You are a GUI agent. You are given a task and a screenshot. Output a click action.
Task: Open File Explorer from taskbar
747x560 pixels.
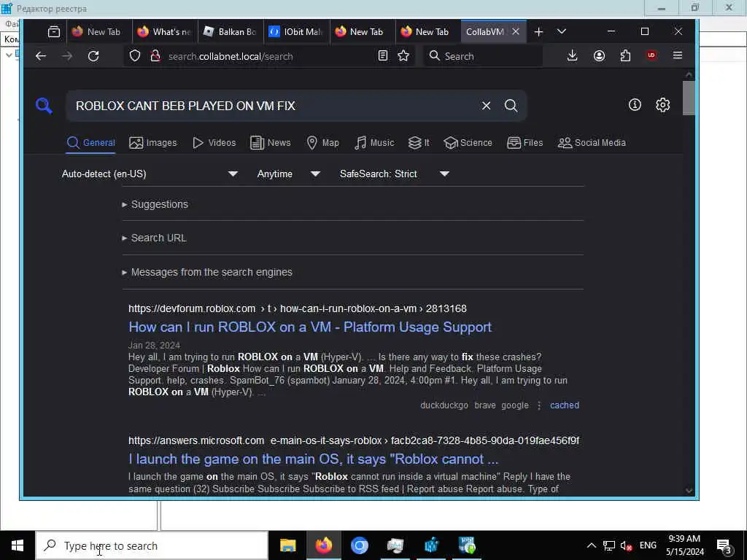[287, 545]
